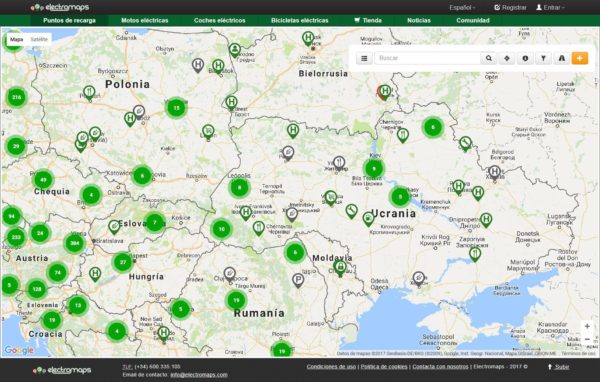Zoom in with the map plus button
Screen dimensions: 600x382
coord(587,326)
